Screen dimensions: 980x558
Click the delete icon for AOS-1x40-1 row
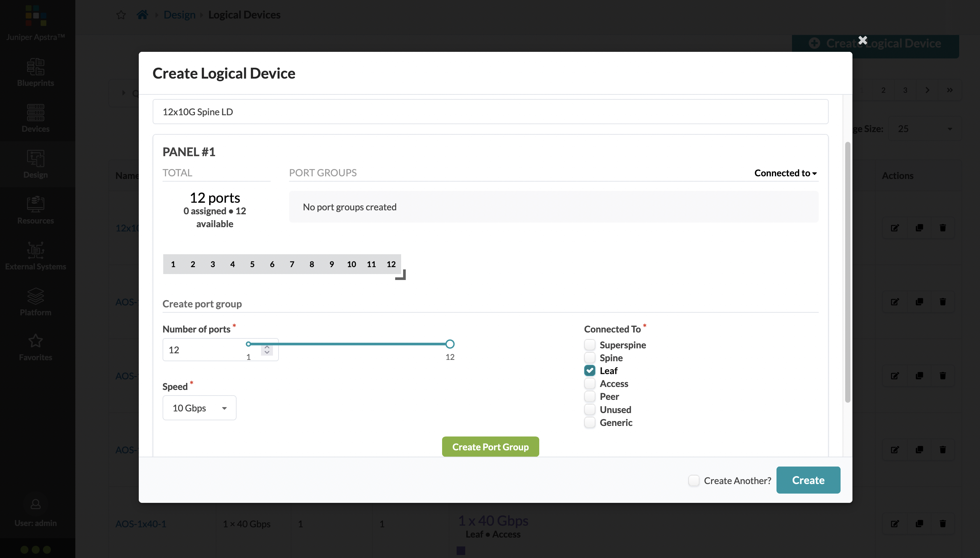[943, 524]
